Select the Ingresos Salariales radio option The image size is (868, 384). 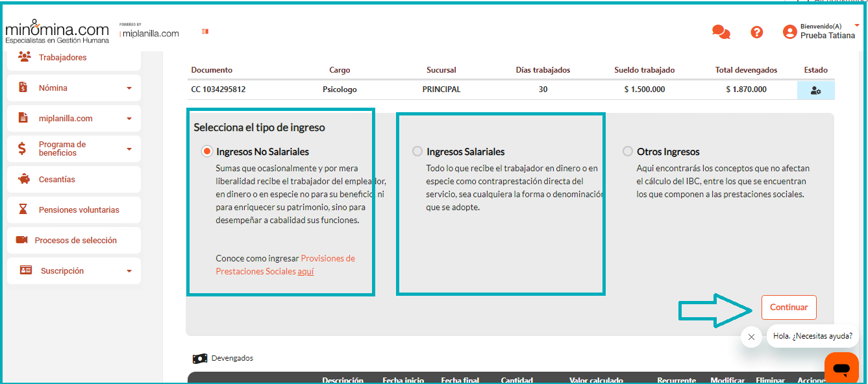tap(417, 152)
